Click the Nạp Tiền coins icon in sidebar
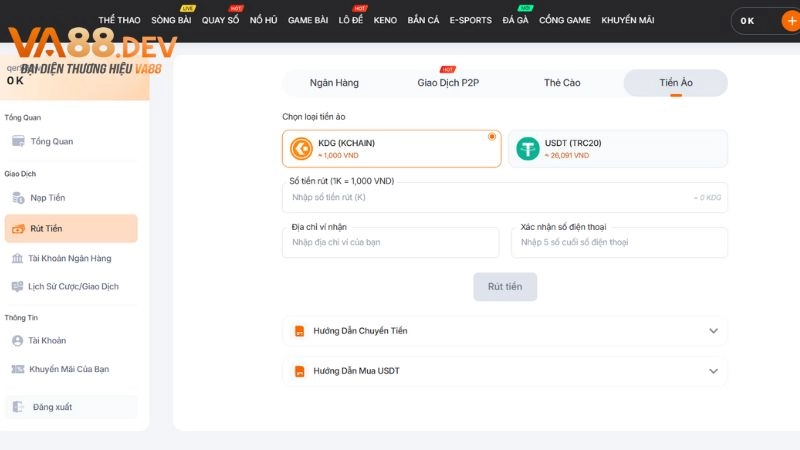 coord(18,198)
